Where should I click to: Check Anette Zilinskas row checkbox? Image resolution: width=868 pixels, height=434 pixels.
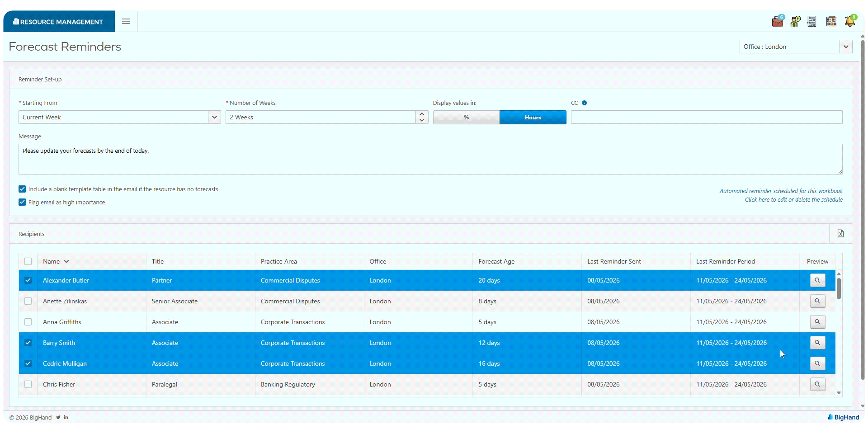click(x=28, y=301)
